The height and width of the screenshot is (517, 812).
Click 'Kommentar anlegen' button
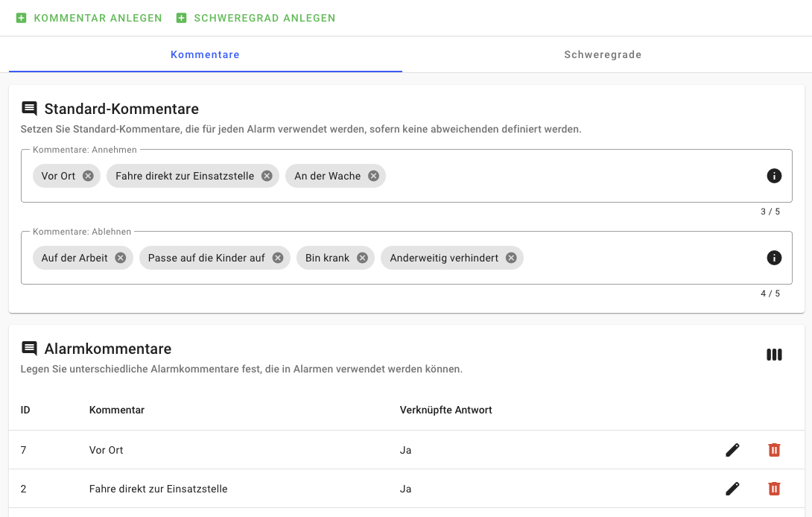89,18
